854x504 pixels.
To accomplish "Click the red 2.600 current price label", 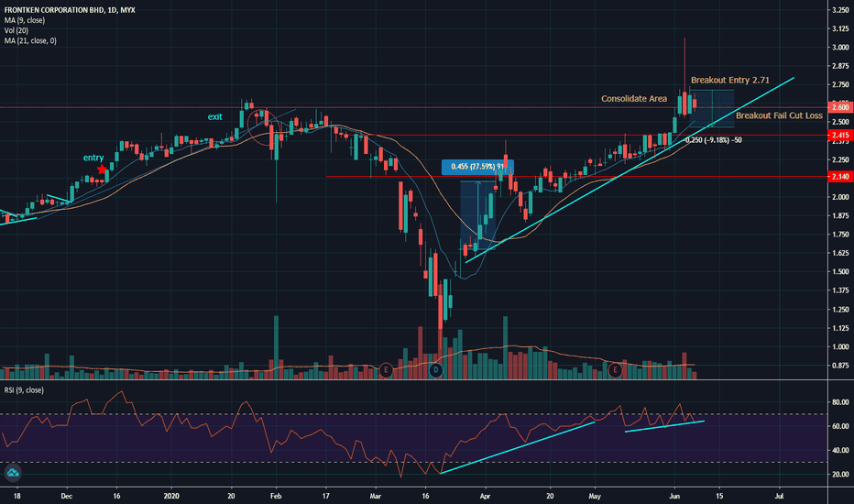I will (840, 107).
